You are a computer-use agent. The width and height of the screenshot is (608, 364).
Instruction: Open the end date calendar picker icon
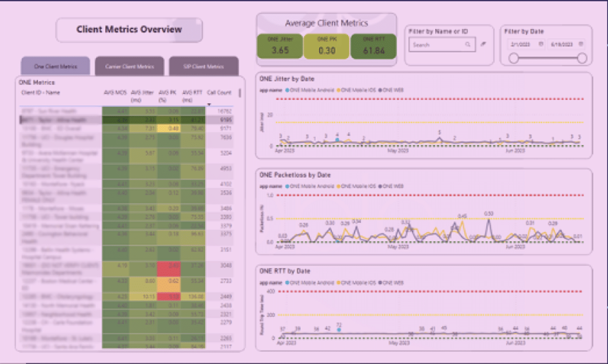pyautogui.click(x=581, y=44)
